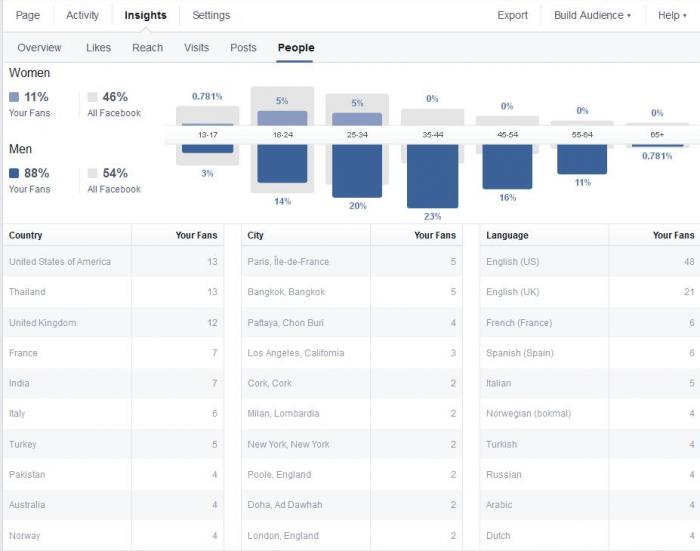Click the Men All Facebook gray swatch

tap(92, 173)
